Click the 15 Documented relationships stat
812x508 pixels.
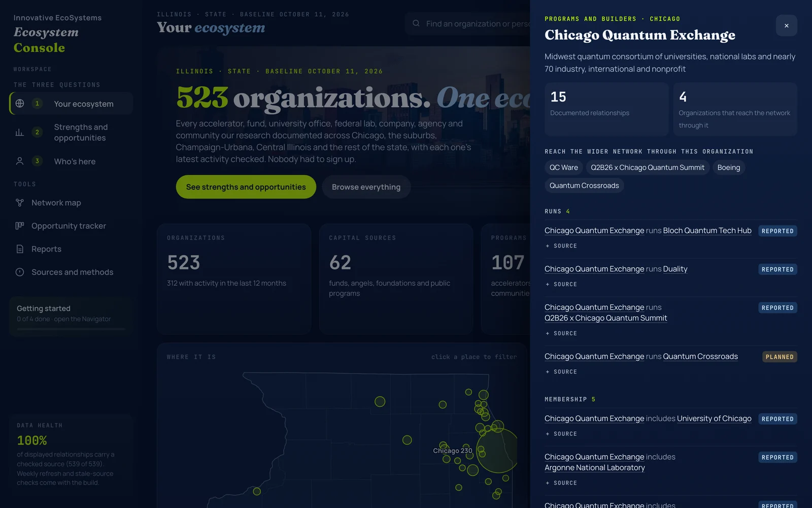click(x=606, y=109)
